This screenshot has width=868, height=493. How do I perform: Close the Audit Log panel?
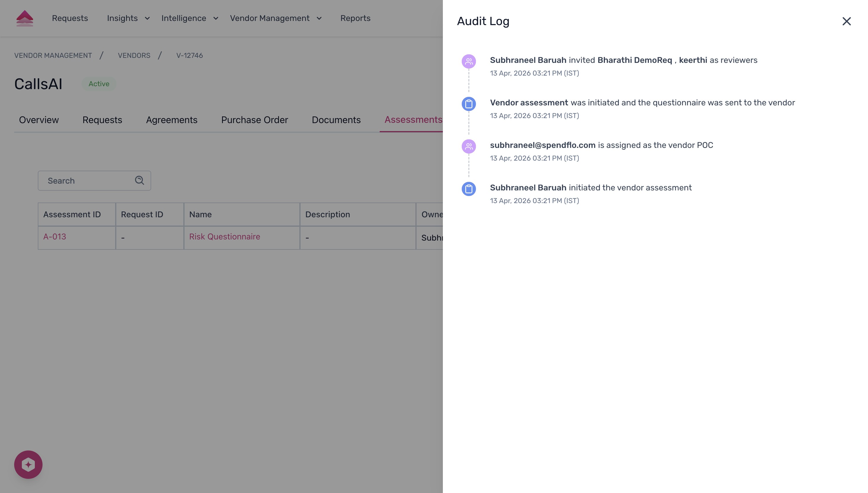[847, 21]
